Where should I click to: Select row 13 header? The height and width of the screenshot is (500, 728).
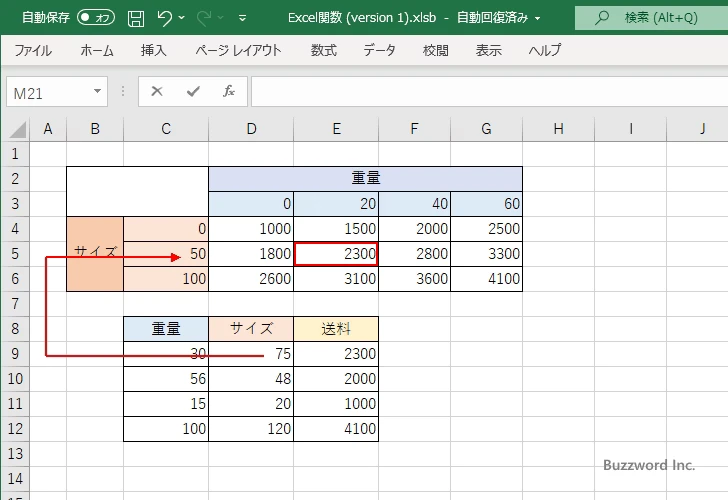[15, 454]
